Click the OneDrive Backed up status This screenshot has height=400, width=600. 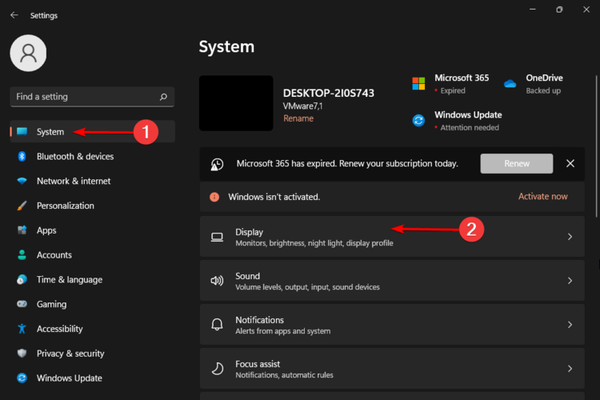click(x=543, y=91)
